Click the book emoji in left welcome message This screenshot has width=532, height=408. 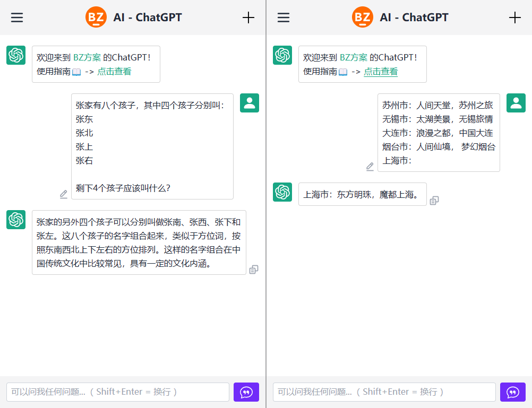pos(76,72)
